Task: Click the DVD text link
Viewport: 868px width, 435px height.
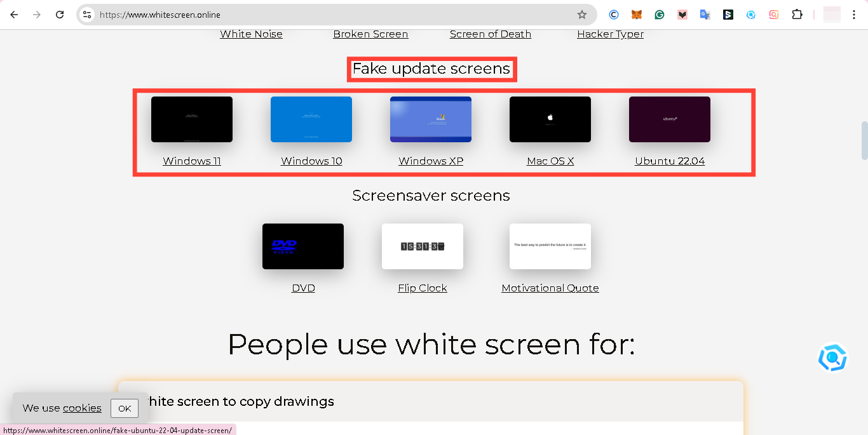Action: [x=303, y=288]
